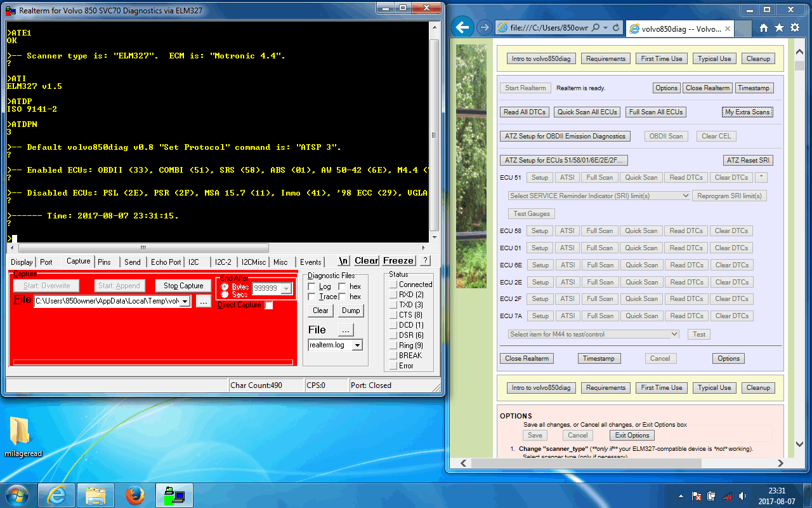
Task: Select the volvo850diag browser tab
Action: [x=680, y=29]
